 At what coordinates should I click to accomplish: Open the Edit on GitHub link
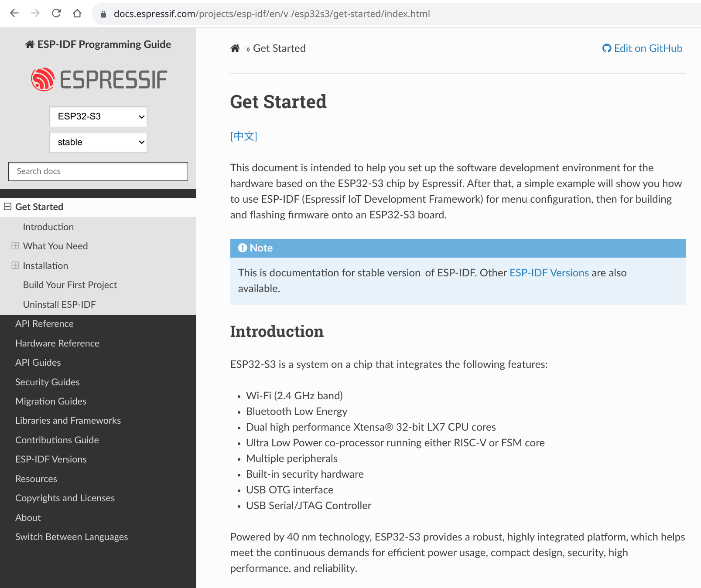(648, 48)
